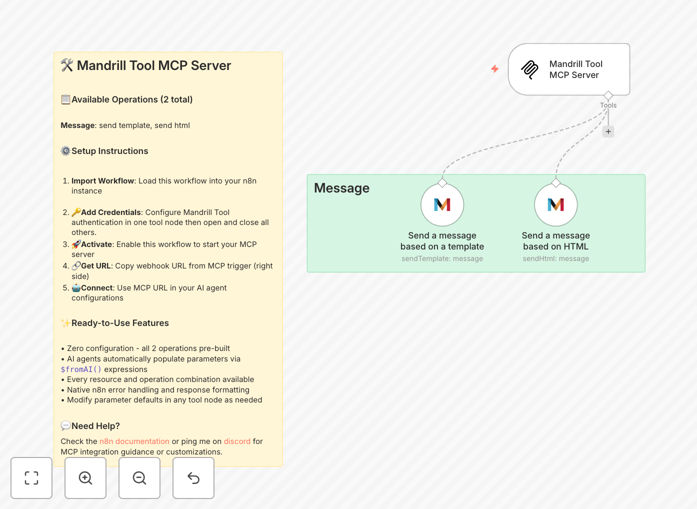Viewport: 697px width, 509px height.
Task: Click the sendTemplate: message subtitle
Action: point(442,259)
